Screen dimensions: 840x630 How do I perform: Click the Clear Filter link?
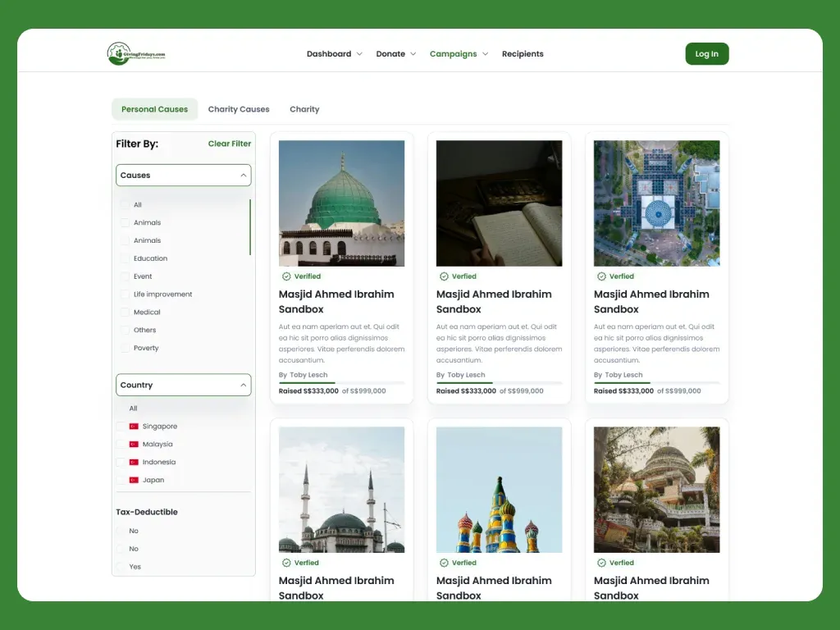(230, 144)
